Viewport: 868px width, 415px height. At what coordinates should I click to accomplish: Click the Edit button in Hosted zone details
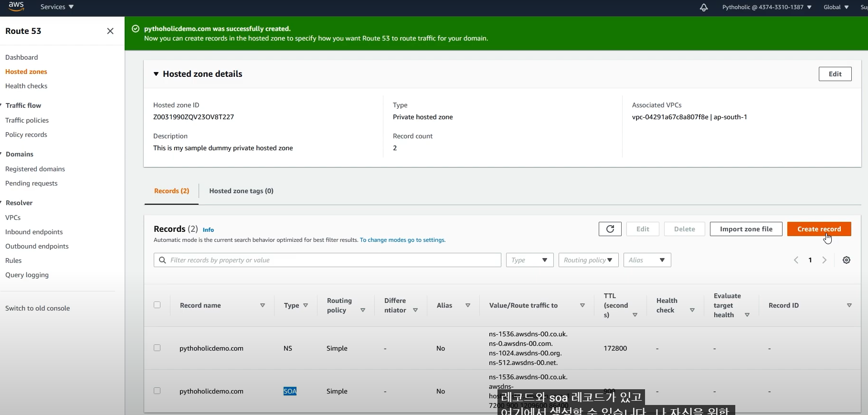coord(835,74)
